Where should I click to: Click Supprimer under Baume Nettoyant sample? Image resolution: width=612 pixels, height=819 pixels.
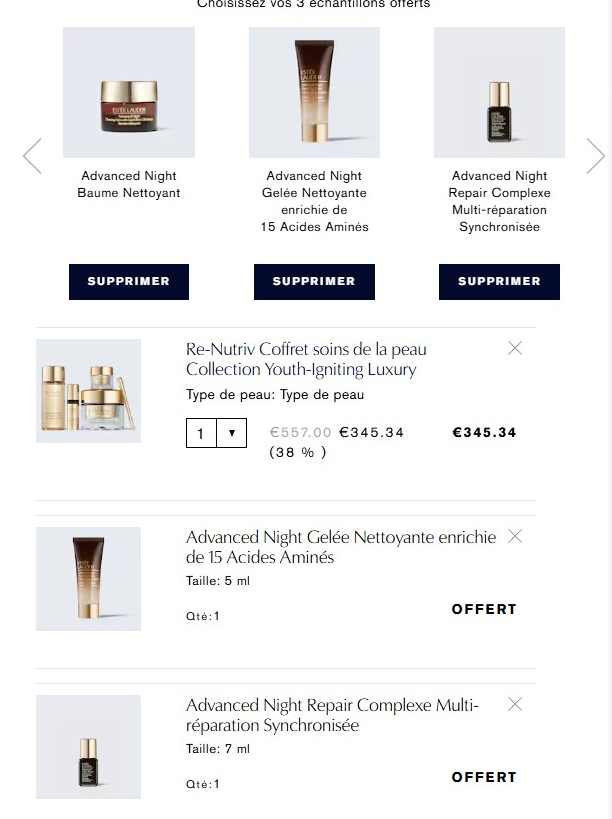129,282
